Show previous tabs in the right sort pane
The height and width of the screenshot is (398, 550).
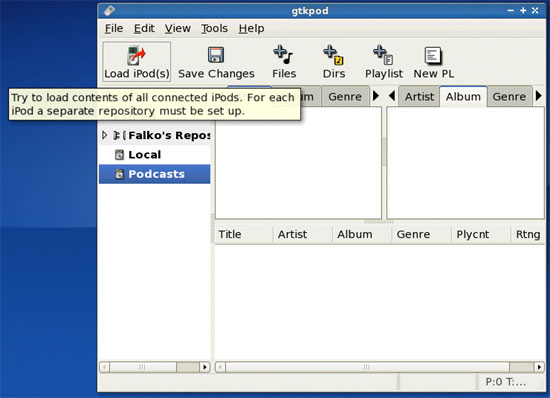pos(392,96)
